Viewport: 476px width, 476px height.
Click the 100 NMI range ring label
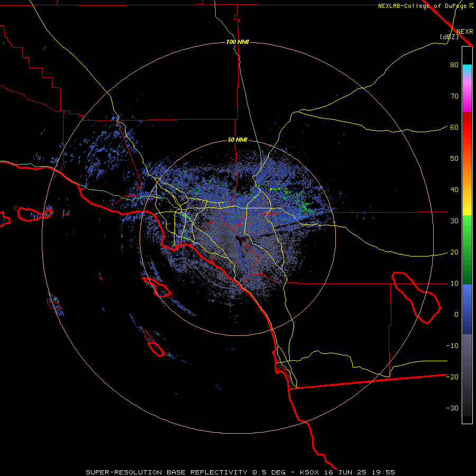tap(237, 42)
